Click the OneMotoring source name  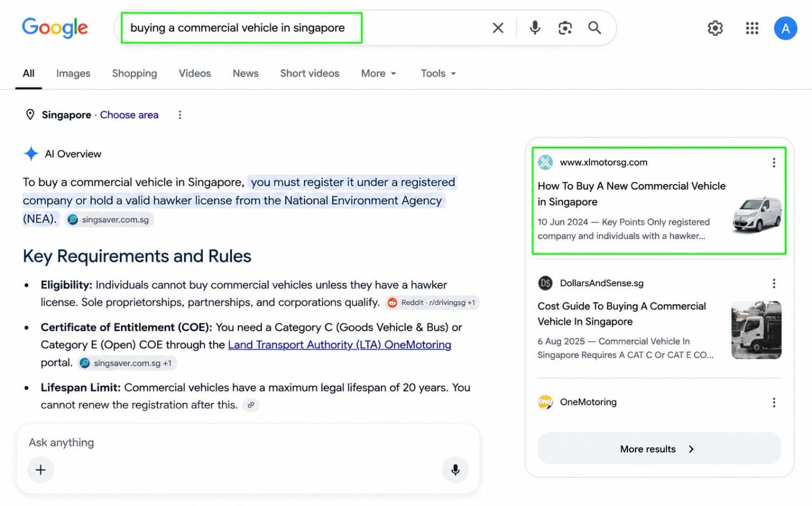[x=588, y=402]
